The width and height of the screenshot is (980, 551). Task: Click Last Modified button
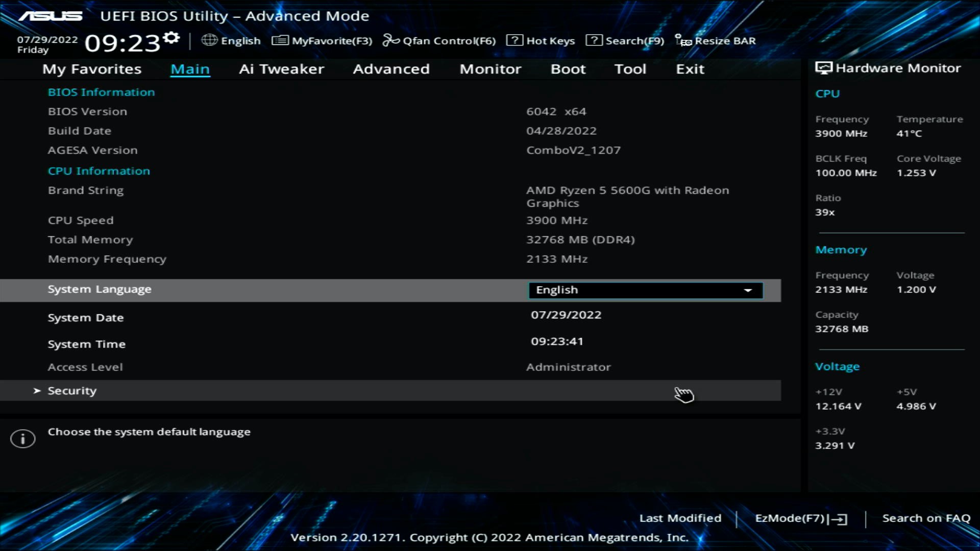click(680, 518)
